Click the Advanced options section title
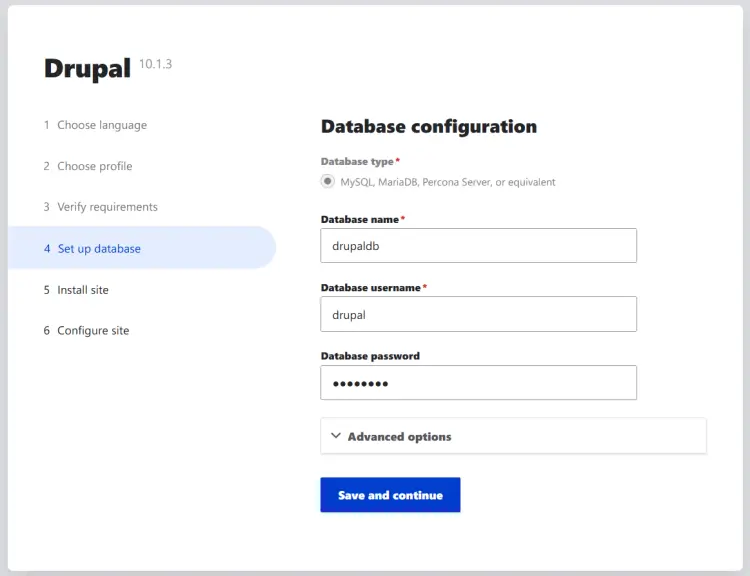Image resolution: width=750 pixels, height=576 pixels. [399, 436]
